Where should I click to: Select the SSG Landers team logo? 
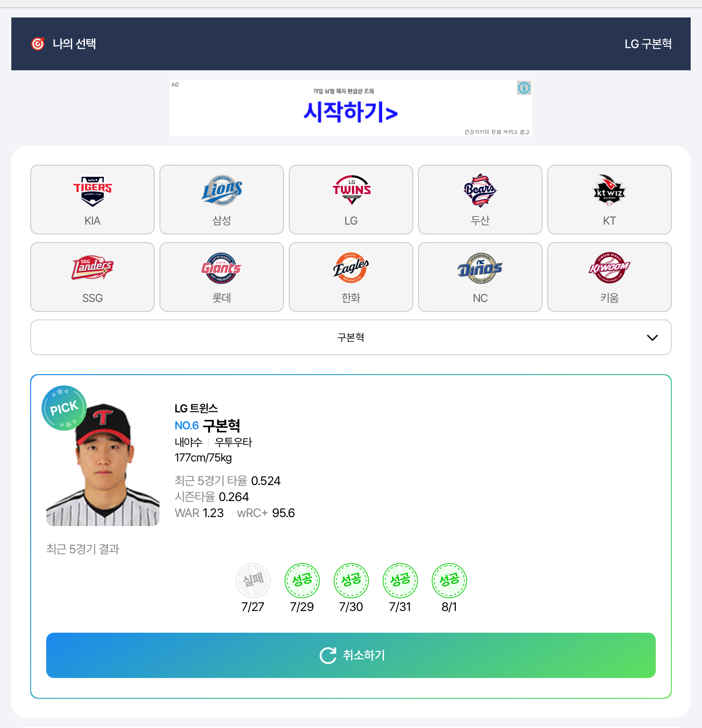point(92,268)
